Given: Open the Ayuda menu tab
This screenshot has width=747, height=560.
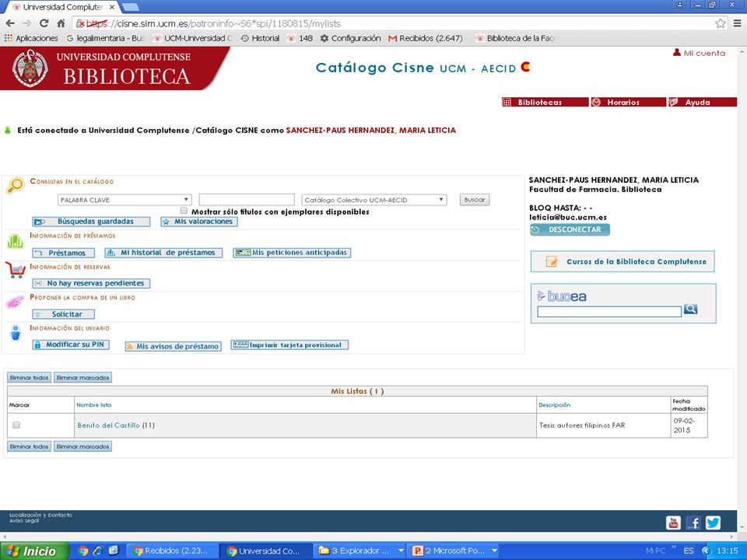Looking at the screenshot, I should pyautogui.click(x=703, y=103).
